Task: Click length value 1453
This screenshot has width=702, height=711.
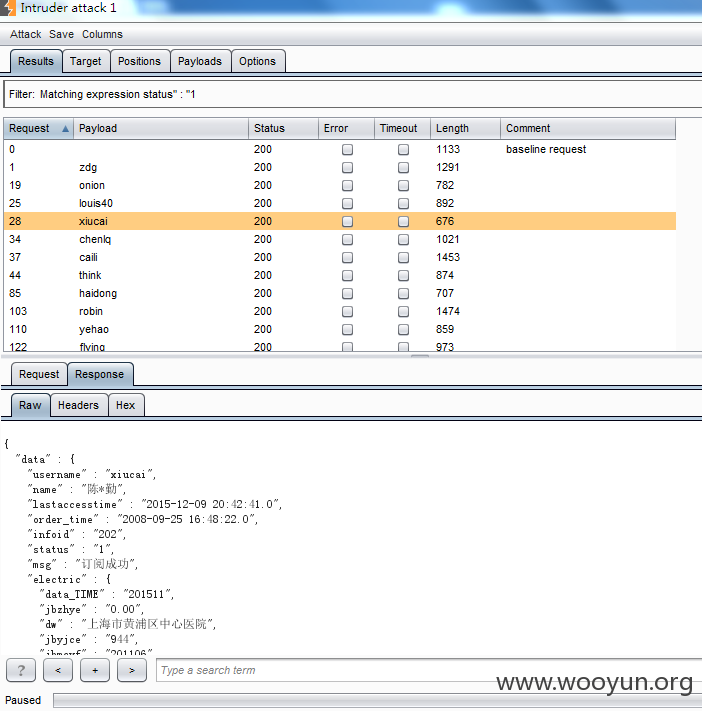Action: pyautogui.click(x=448, y=258)
